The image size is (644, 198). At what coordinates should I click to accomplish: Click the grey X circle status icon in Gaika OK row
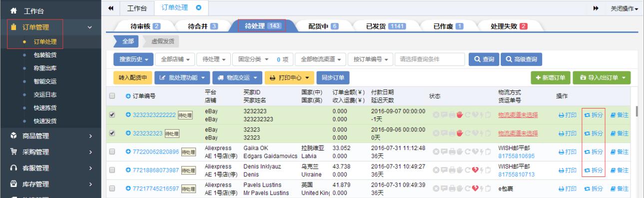pyautogui.click(x=436, y=152)
